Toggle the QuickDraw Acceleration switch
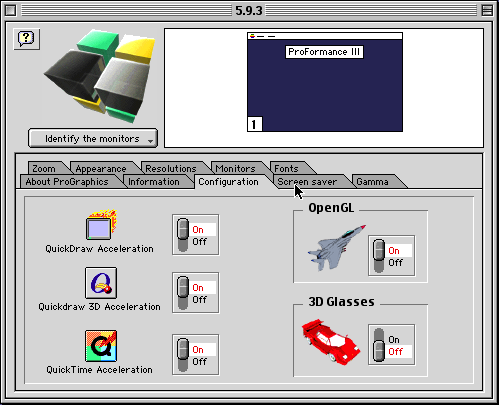Viewport: 499px width, 405px height. point(196,235)
